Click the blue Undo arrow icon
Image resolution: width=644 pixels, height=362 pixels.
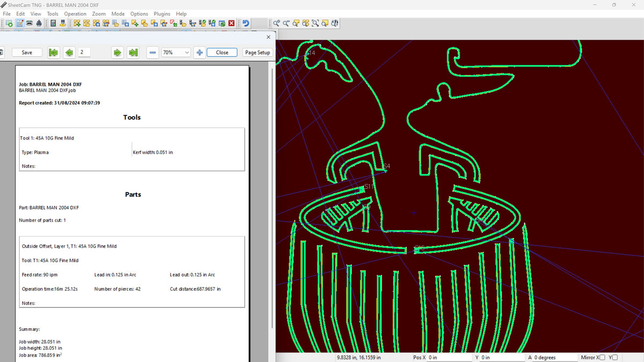246,24
